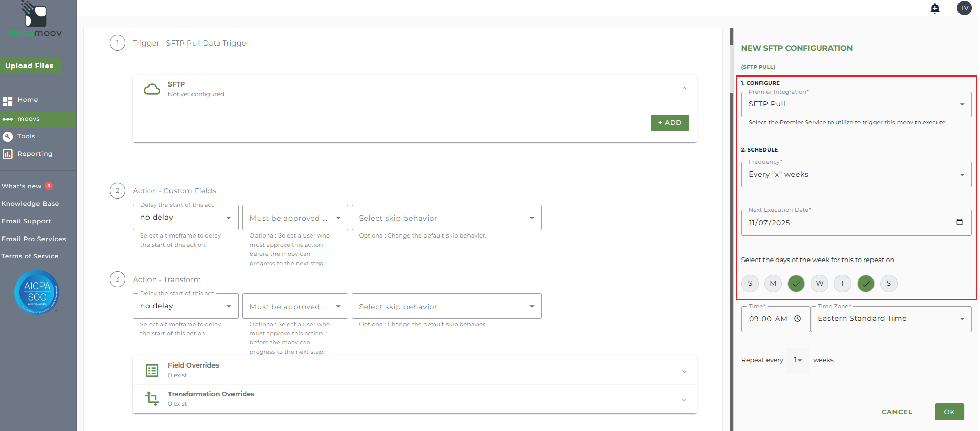The image size is (980, 431).
Task: Click the + ADD button
Action: coord(669,123)
